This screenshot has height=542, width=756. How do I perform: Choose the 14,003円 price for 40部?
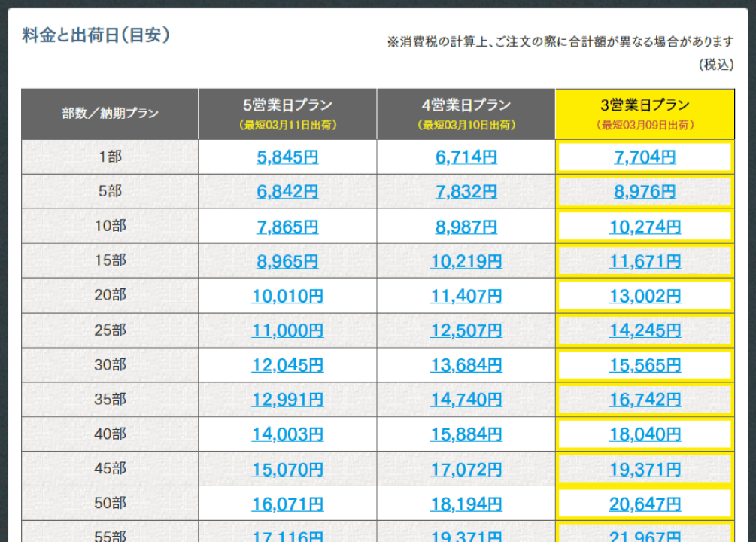click(287, 434)
